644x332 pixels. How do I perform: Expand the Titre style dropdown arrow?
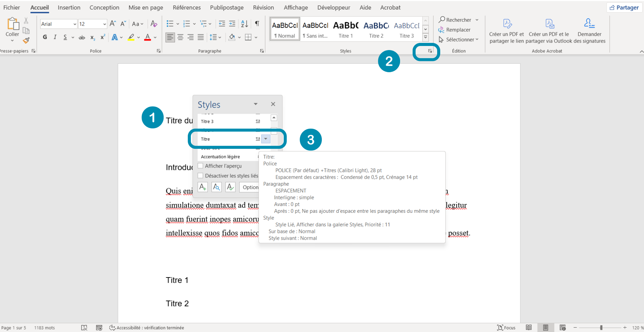[x=266, y=139]
